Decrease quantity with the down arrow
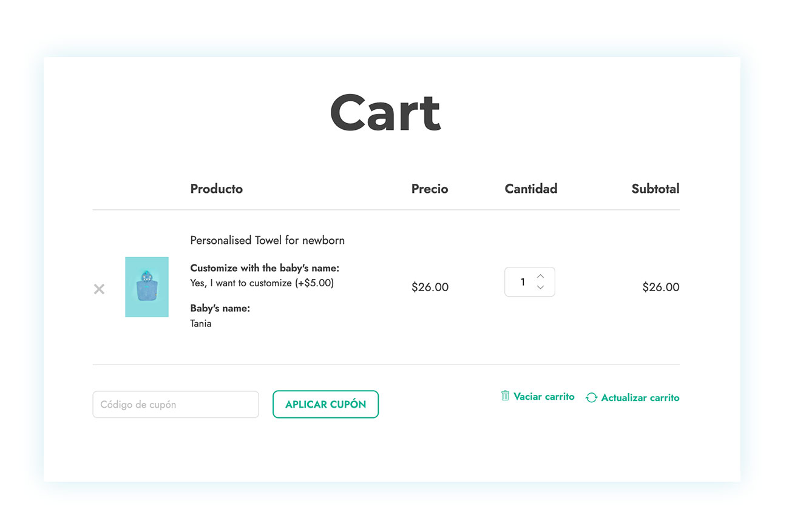Screen dimensions: 789x532 (540, 288)
